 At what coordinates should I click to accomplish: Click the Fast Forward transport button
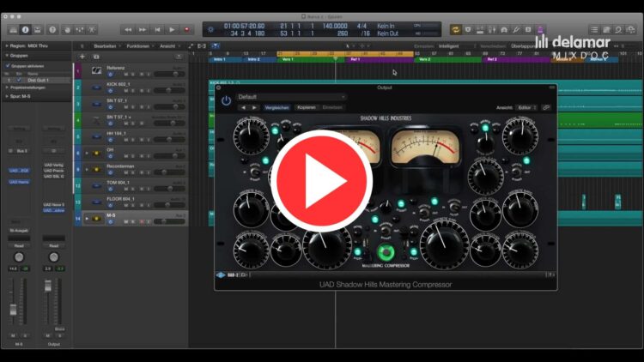pyautogui.click(x=143, y=30)
